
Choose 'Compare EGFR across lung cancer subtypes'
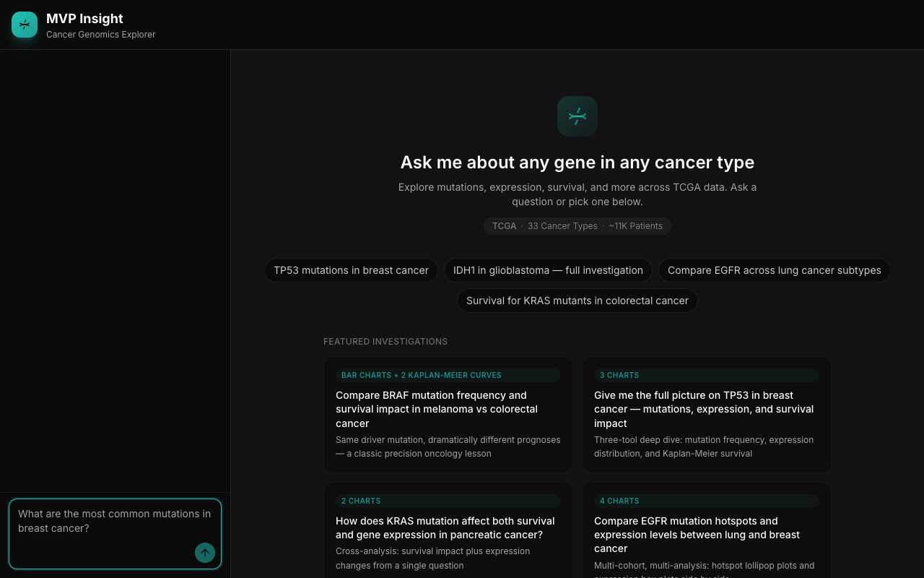[774, 270]
